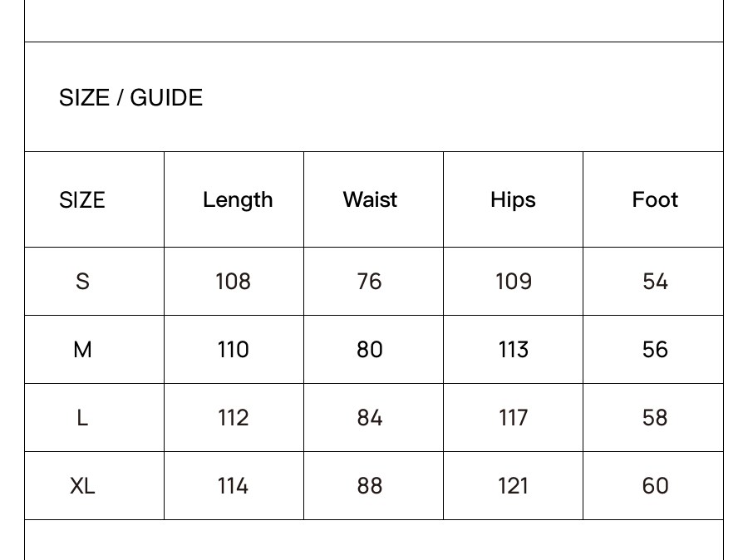The width and height of the screenshot is (748, 560).
Task: Click the Length column header
Action: pyautogui.click(x=238, y=200)
